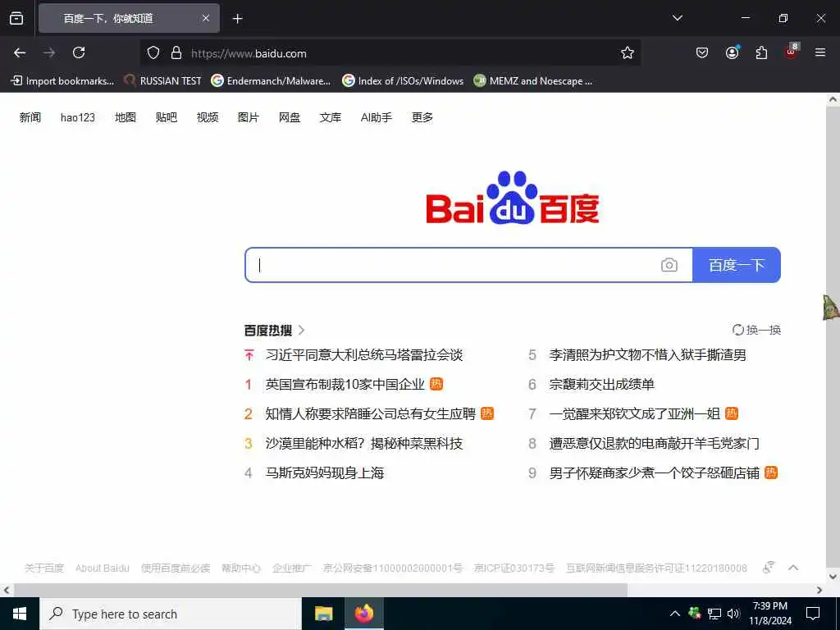
Task: Open File Explorer from the taskbar
Action: pos(323,614)
